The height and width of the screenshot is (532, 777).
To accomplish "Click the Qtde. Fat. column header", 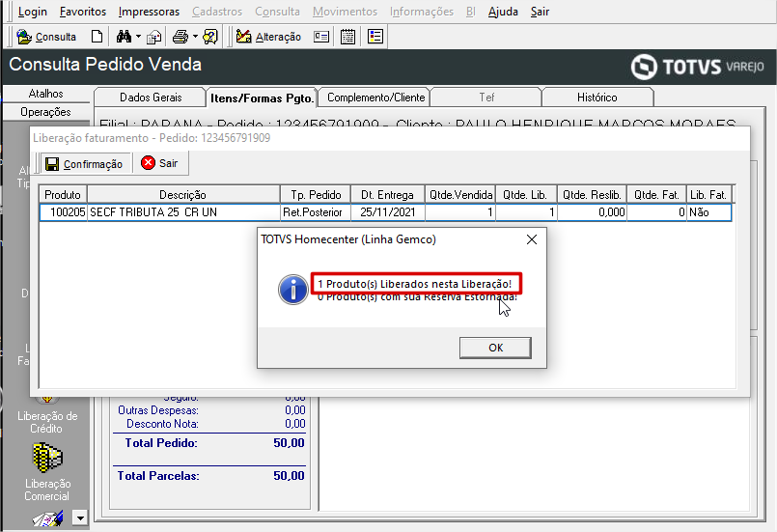I will point(656,195).
